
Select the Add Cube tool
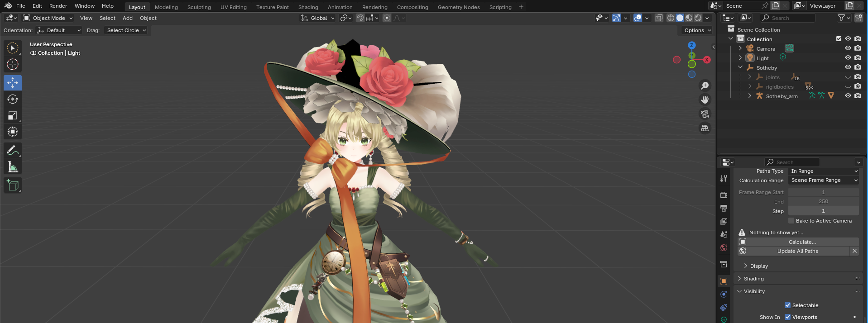[13, 185]
